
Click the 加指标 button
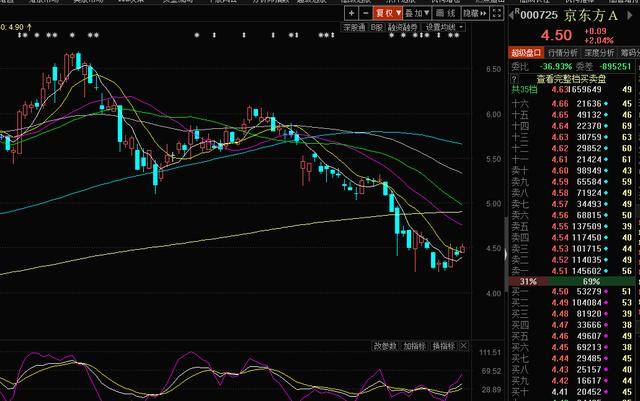click(414, 346)
